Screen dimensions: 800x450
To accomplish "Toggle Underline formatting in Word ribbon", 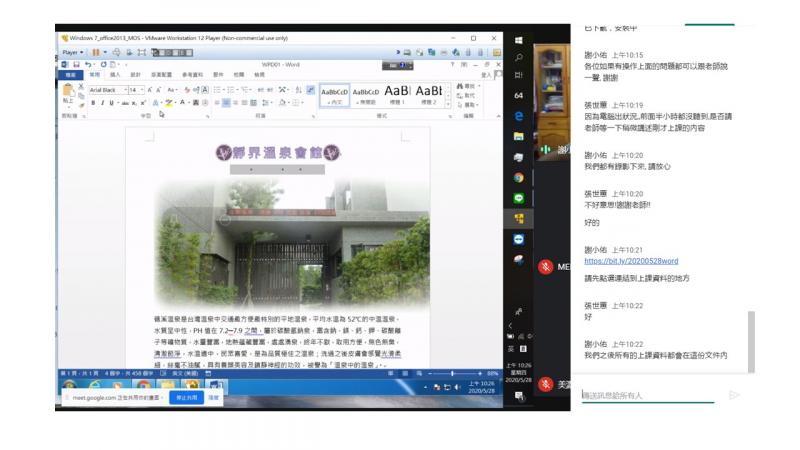I will [x=111, y=103].
